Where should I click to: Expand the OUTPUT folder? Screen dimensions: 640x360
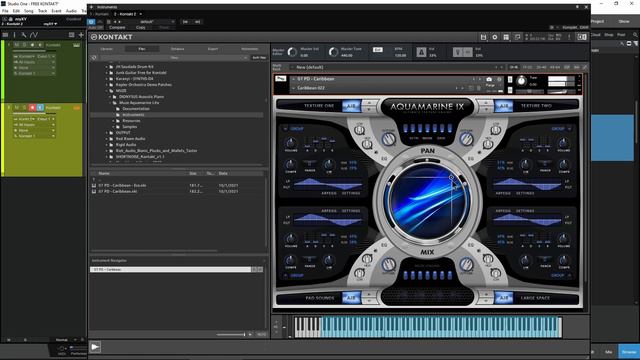[107, 133]
